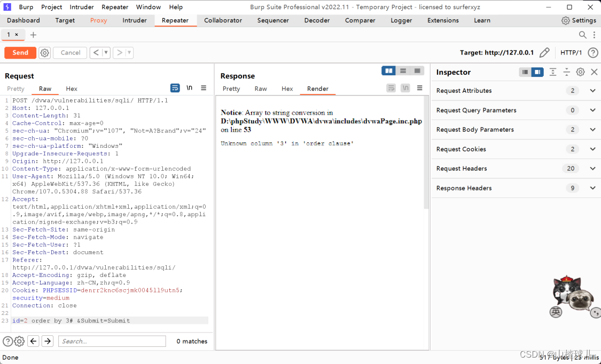
Task: Expand Request Cookies section
Action: tap(516, 149)
